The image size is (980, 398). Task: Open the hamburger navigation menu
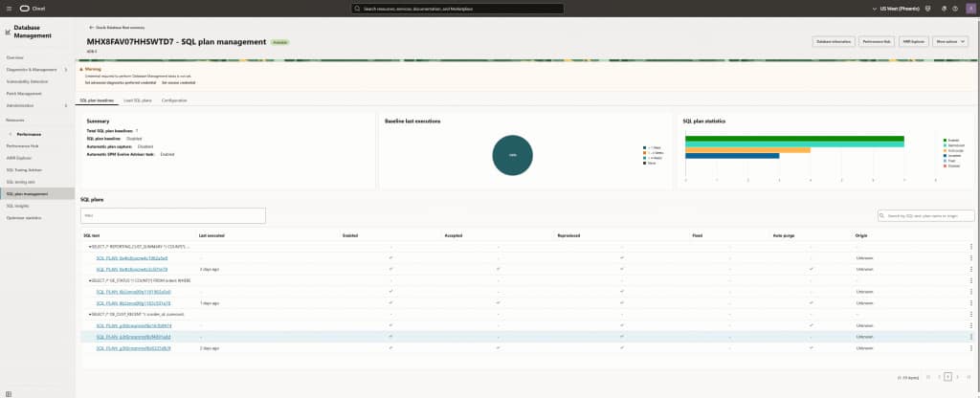pos(9,9)
